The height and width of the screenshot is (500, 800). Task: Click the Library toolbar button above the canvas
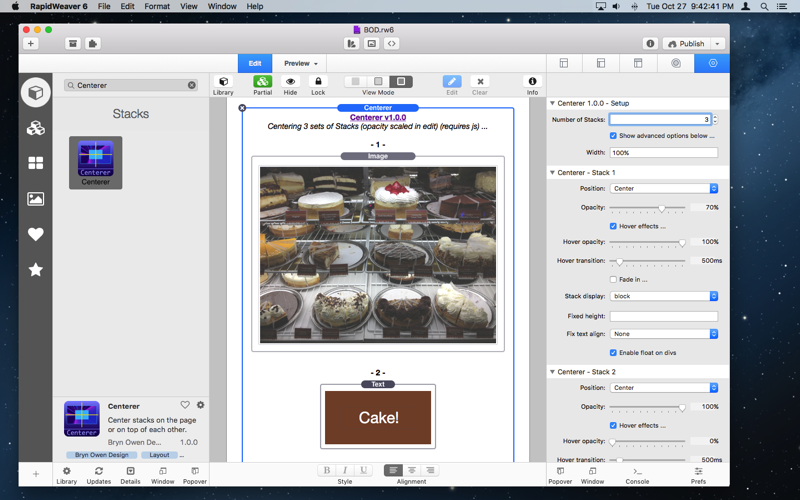(223, 85)
